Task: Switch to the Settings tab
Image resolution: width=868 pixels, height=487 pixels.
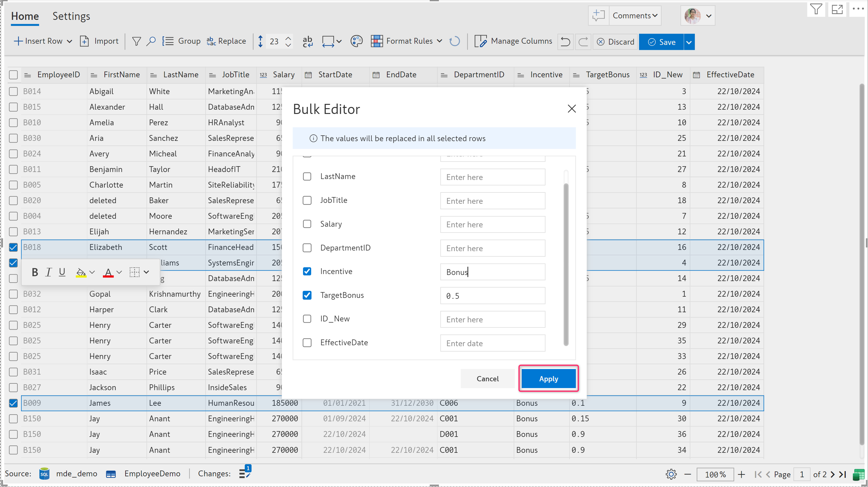Action: pyautogui.click(x=71, y=16)
